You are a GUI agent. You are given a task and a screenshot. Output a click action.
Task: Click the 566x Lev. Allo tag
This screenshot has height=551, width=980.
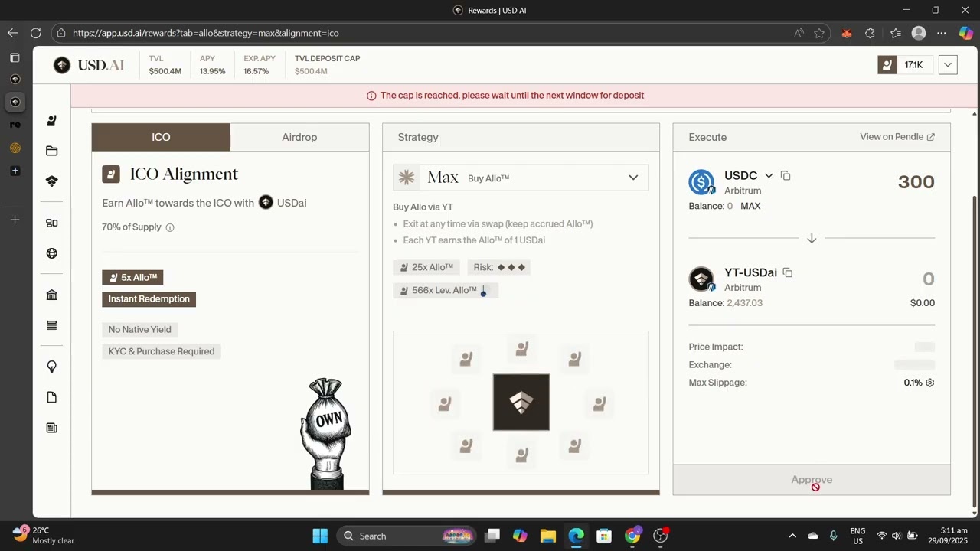tap(446, 290)
